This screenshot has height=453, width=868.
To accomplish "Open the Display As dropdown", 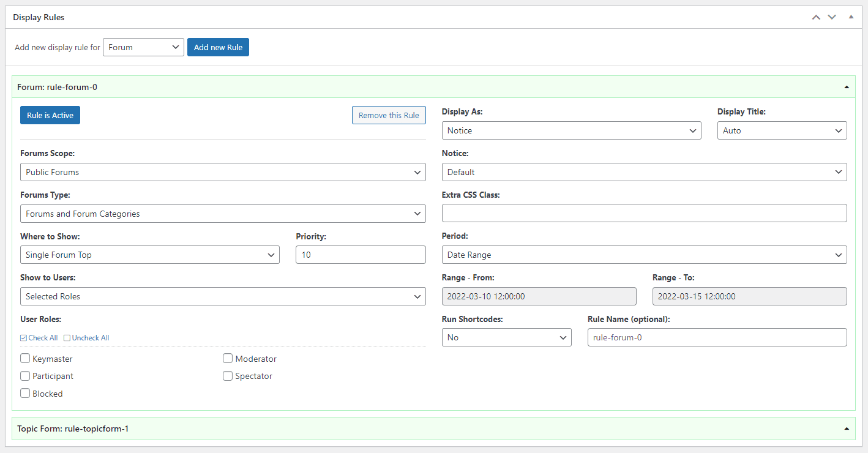I will 572,130.
